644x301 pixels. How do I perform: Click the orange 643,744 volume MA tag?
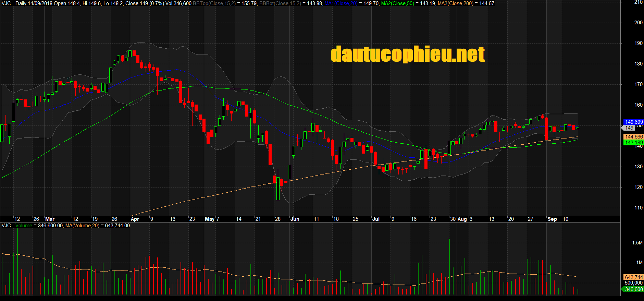coord(633,277)
